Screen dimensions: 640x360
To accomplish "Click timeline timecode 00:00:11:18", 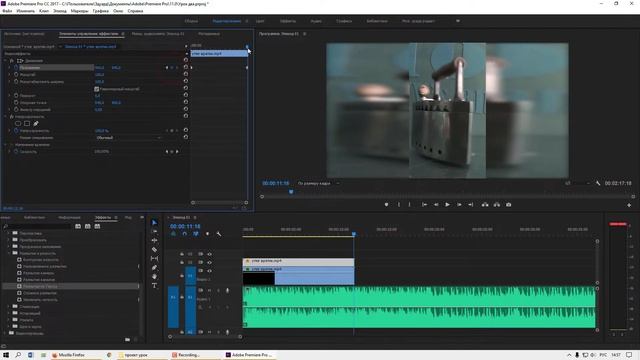I will point(185,226).
